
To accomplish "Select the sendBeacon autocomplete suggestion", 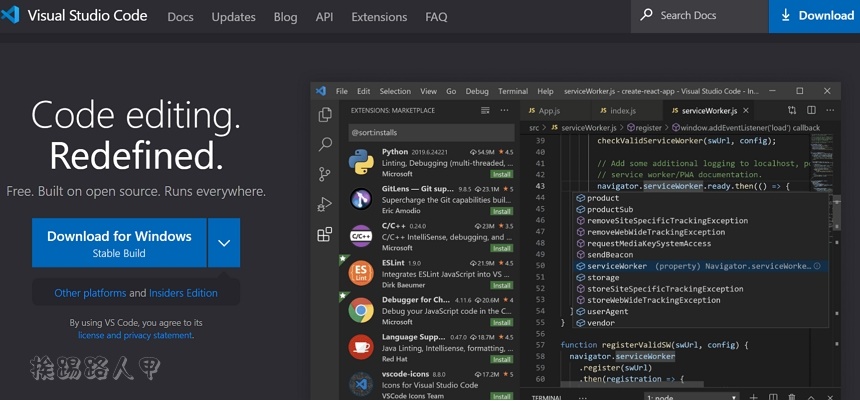I will [700, 255].
